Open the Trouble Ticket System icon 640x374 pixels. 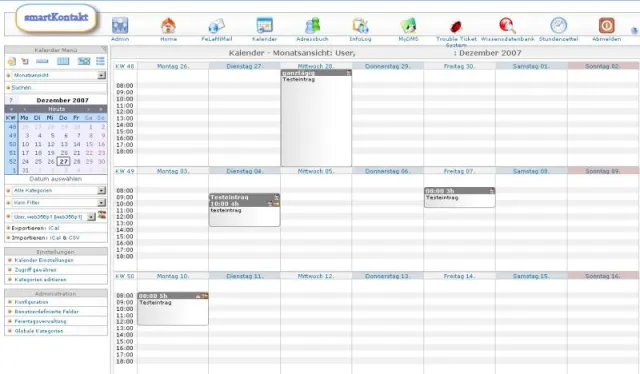point(456,27)
